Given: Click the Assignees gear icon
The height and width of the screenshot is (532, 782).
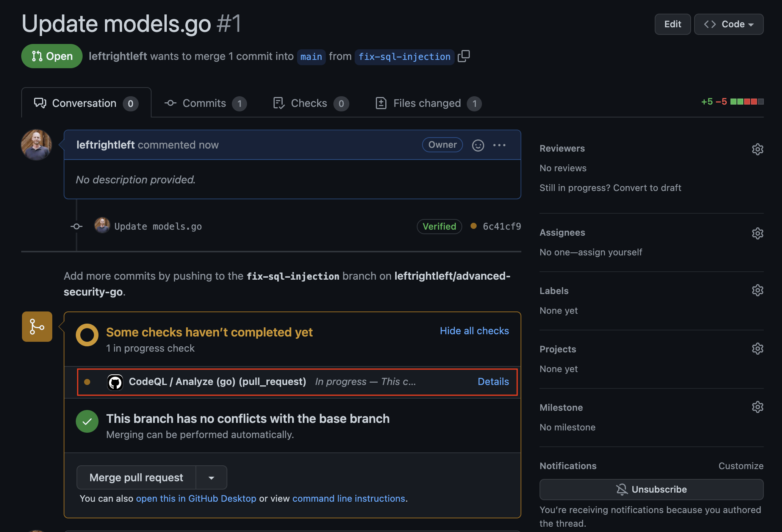Looking at the screenshot, I should (757, 233).
